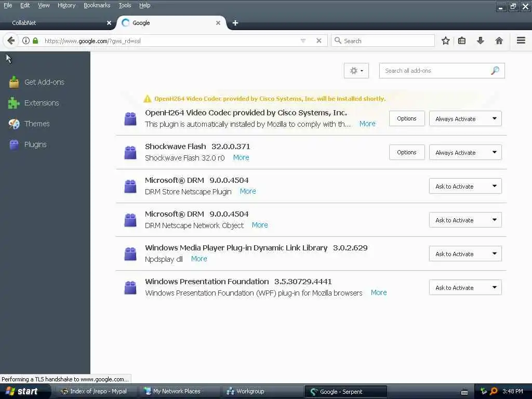Click More link for DRM Store Netscape Plugin

pyautogui.click(x=248, y=191)
